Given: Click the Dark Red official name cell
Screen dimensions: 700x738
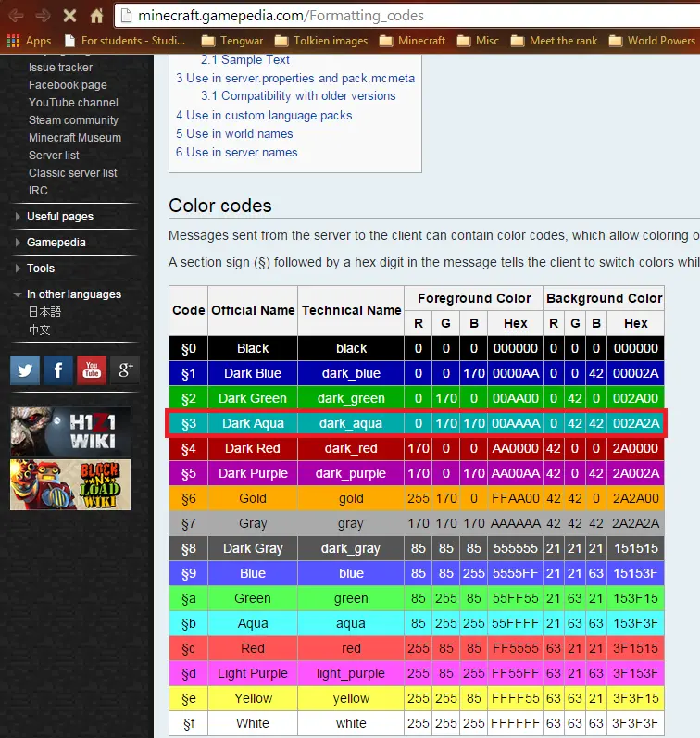Looking at the screenshot, I should pos(253,448).
